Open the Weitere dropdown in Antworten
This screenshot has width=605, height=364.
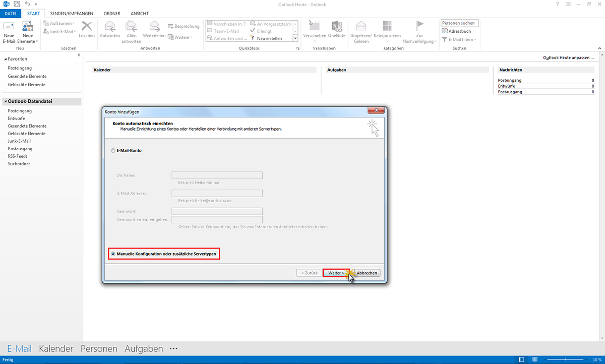180,37
